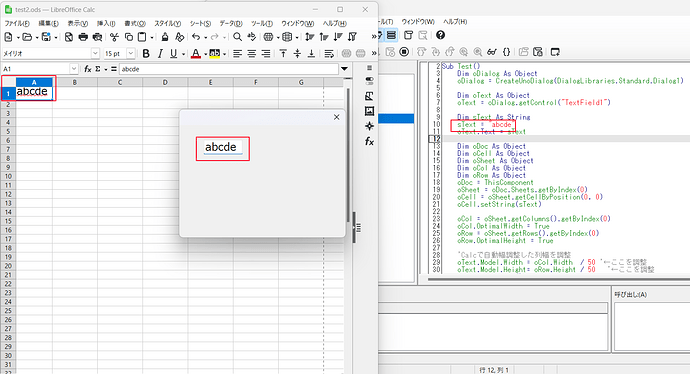
Task: Open the font size dropdown
Action: click(131, 54)
